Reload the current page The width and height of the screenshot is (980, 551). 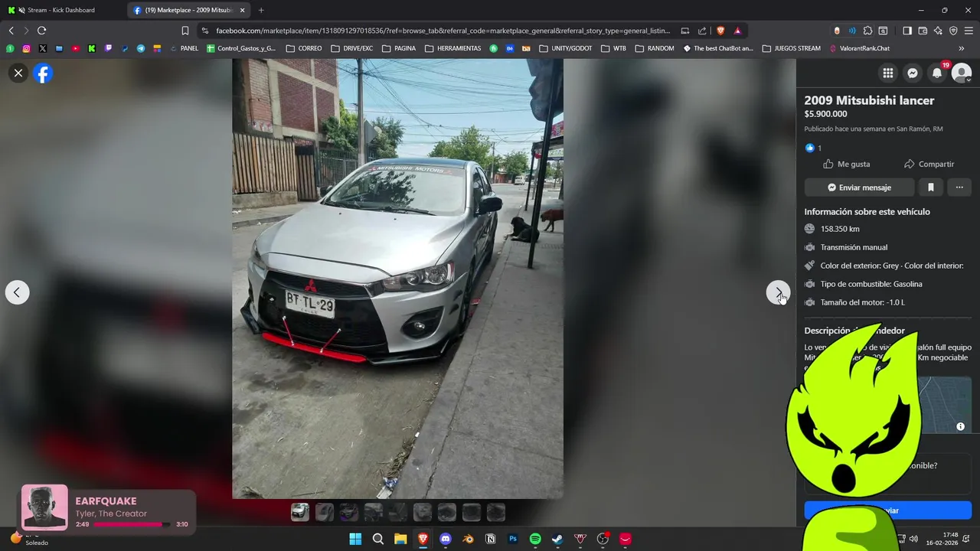pos(41,31)
